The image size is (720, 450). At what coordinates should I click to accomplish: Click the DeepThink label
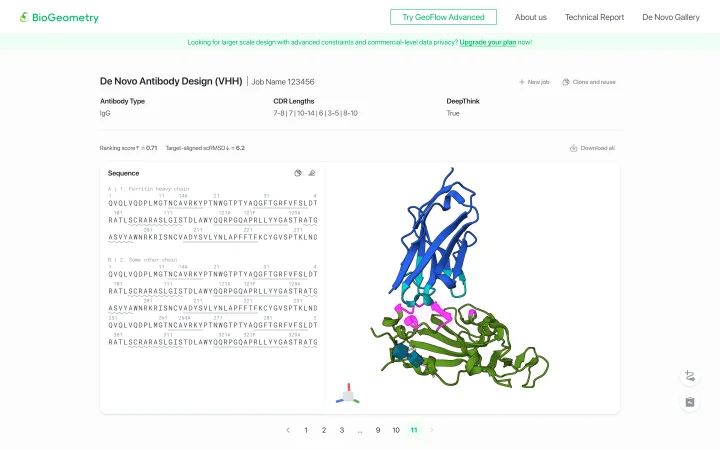(x=463, y=101)
